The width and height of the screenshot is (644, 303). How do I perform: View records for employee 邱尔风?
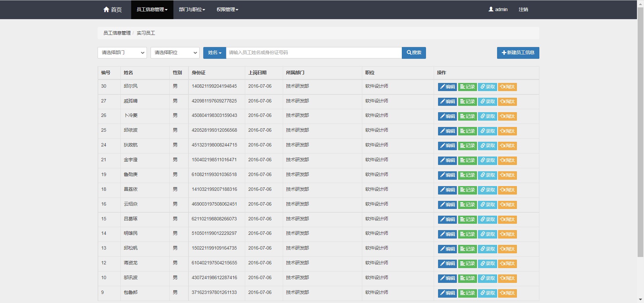pyautogui.click(x=467, y=87)
